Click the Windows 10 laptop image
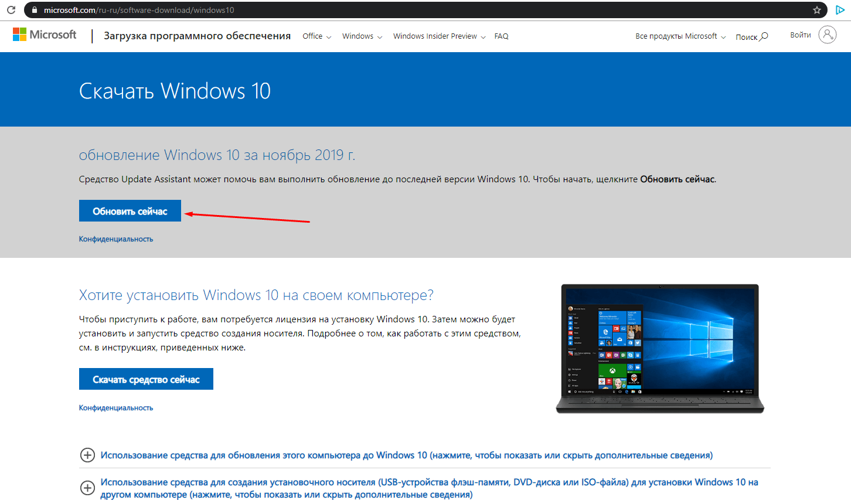Viewport: 851px width, 504px height. [x=660, y=349]
